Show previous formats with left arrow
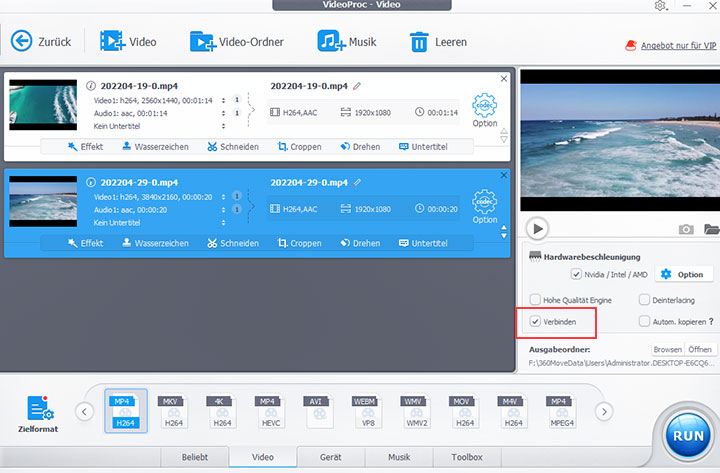 [84, 411]
